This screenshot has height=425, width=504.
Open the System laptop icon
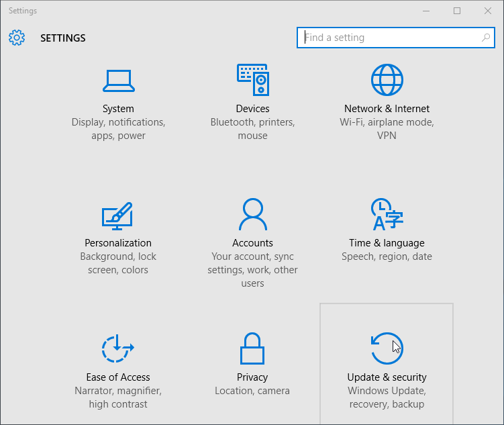tap(119, 81)
